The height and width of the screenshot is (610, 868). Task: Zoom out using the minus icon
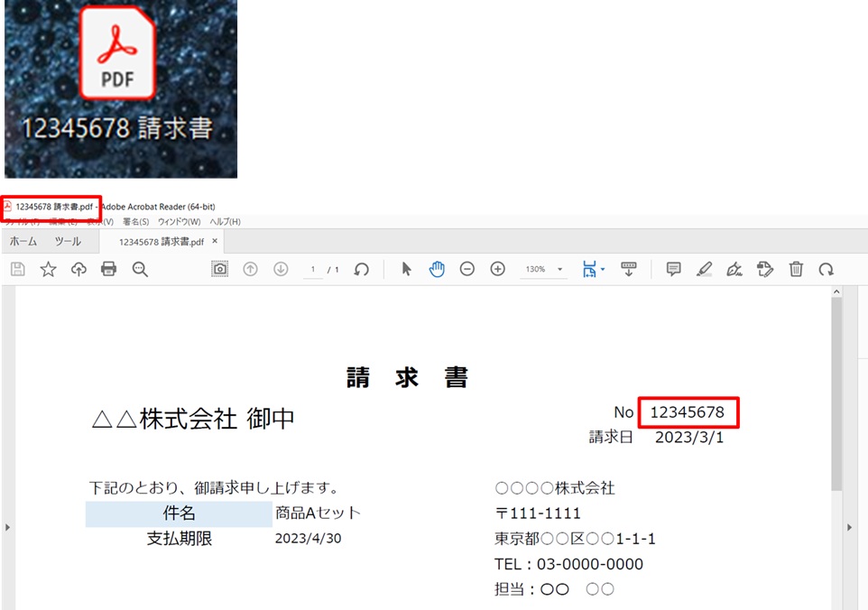tap(466, 269)
